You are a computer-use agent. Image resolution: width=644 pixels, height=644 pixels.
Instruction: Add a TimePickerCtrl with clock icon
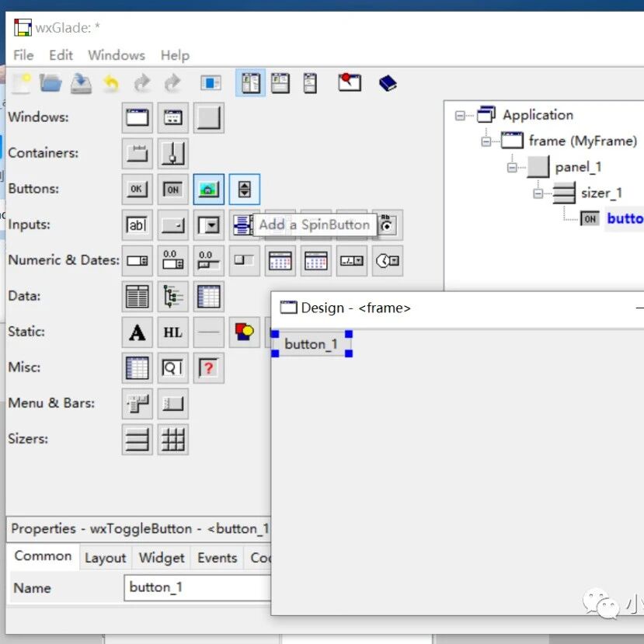click(x=388, y=261)
